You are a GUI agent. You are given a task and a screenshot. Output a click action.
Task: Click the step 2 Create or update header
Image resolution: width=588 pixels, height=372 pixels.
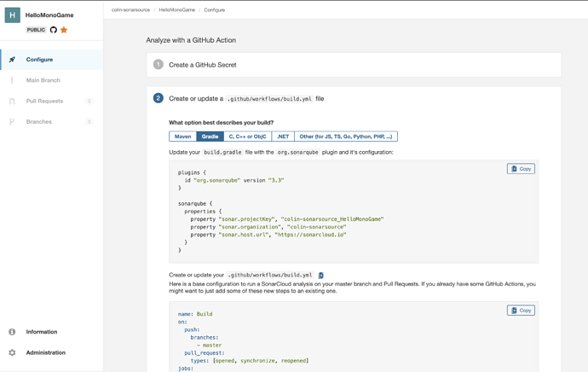246,99
